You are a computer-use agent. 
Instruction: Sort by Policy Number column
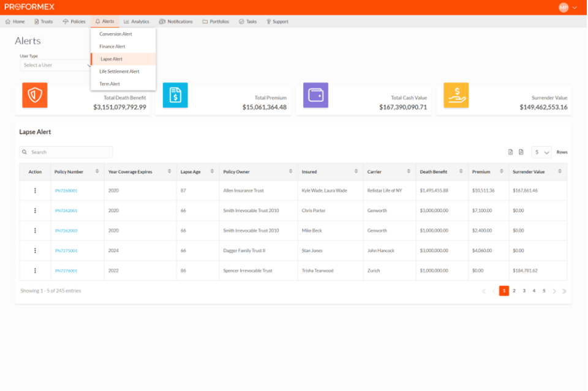click(x=97, y=171)
